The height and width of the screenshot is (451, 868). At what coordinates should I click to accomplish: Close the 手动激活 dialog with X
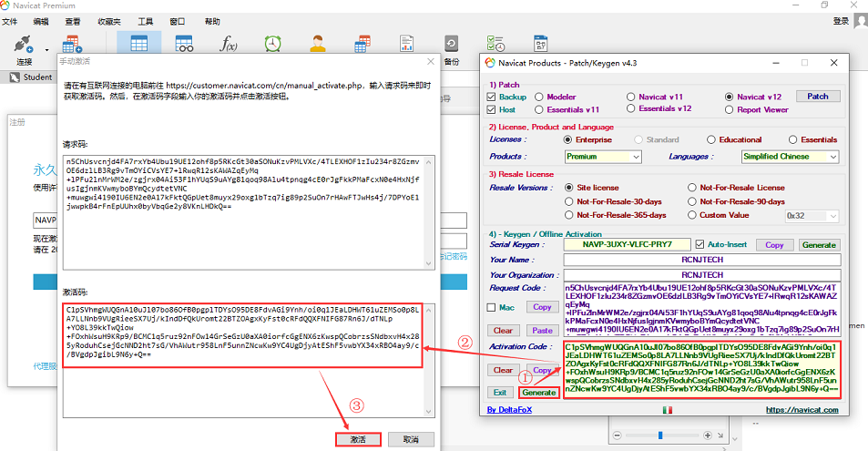pos(431,61)
